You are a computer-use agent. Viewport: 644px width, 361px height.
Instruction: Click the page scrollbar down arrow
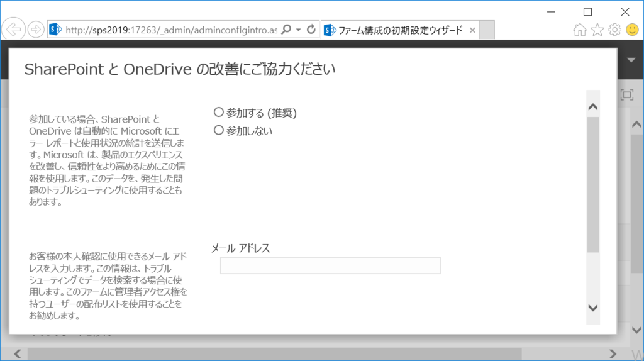(636, 330)
